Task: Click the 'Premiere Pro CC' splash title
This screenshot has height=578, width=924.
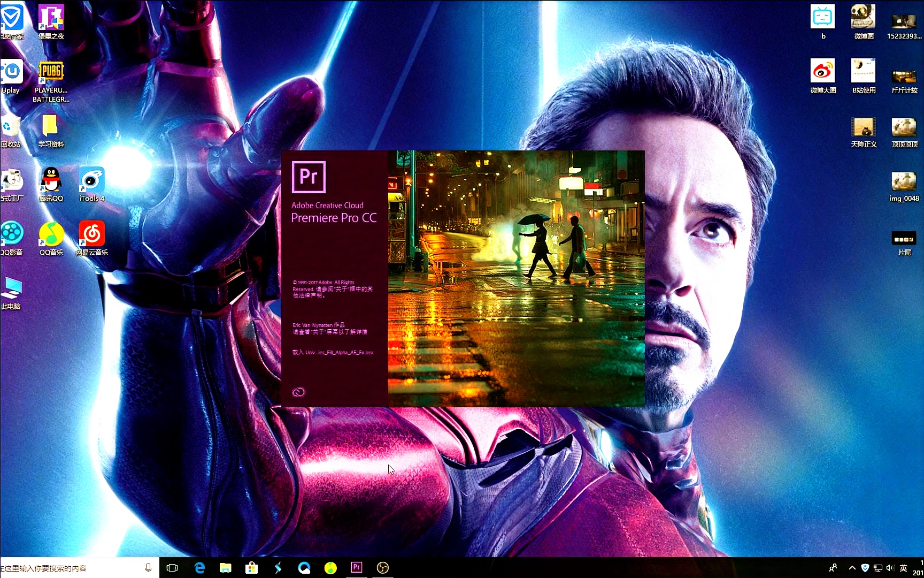Action: [334, 218]
